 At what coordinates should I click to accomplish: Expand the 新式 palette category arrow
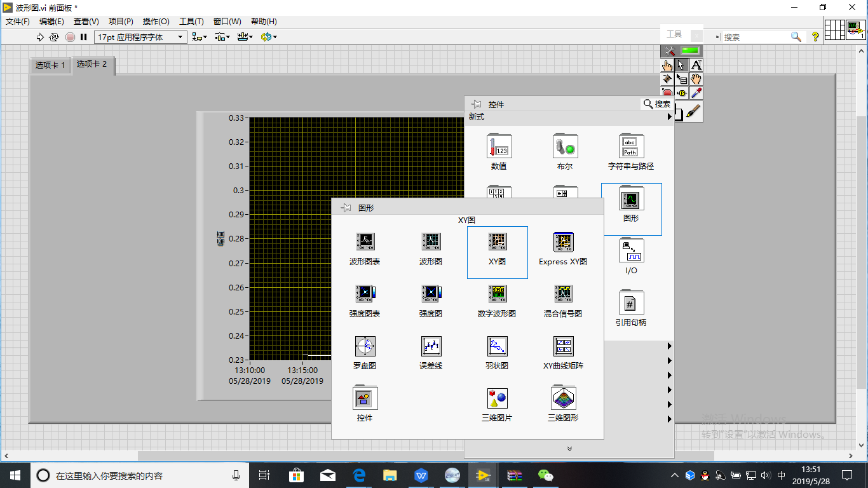tap(669, 117)
